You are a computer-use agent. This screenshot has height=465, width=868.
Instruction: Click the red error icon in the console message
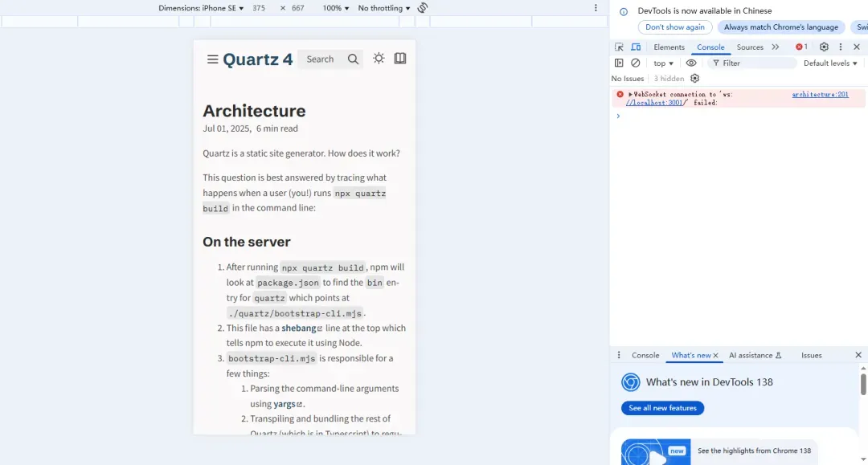coord(620,94)
